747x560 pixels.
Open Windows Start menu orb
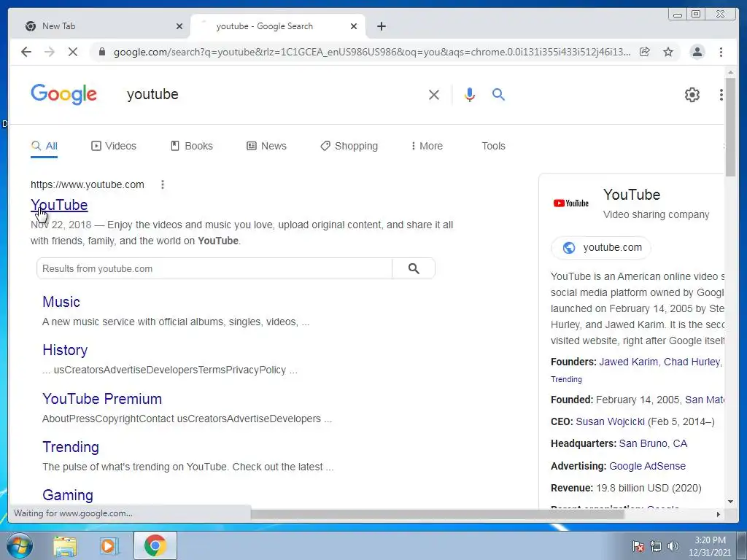[19, 545]
